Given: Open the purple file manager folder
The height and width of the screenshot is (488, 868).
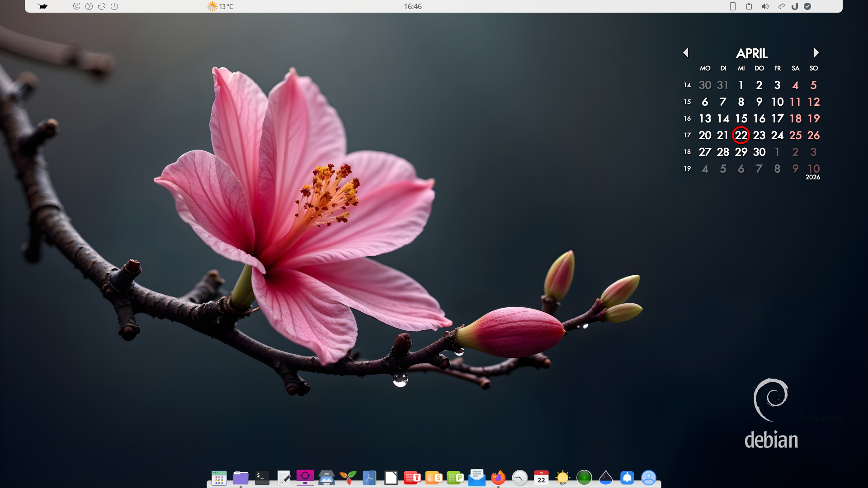Looking at the screenshot, I should pos(241,478).
